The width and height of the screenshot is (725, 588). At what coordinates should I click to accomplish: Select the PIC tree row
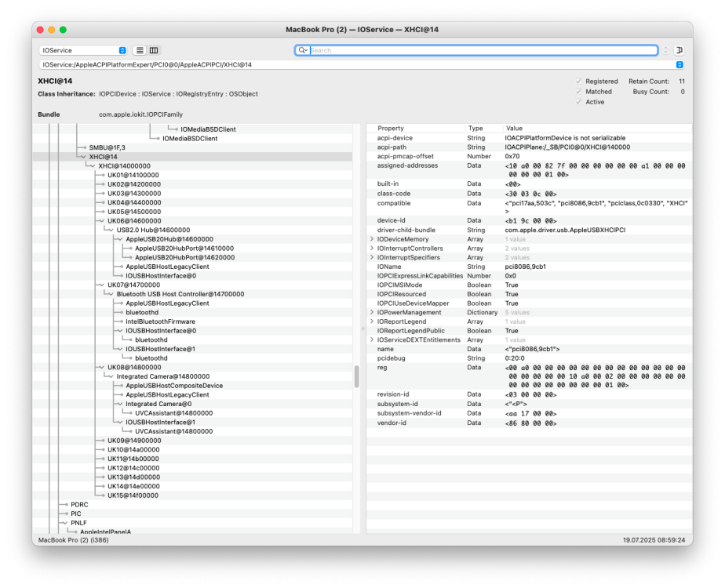click(76, 514)
